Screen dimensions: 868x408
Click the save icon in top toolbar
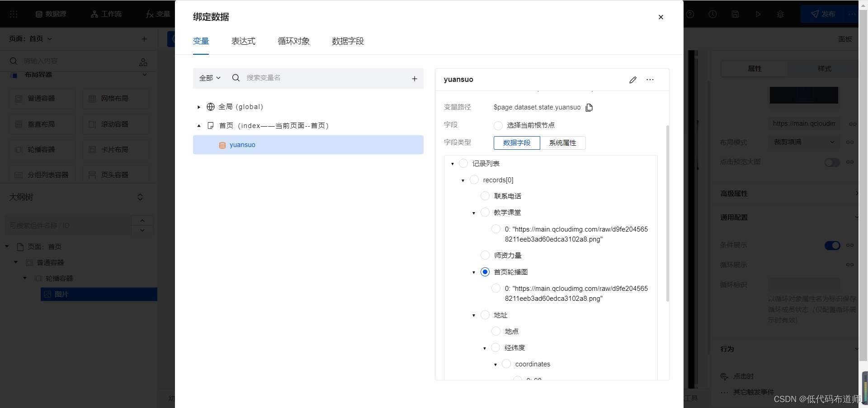pyautogui.click(x=735, y=14)
